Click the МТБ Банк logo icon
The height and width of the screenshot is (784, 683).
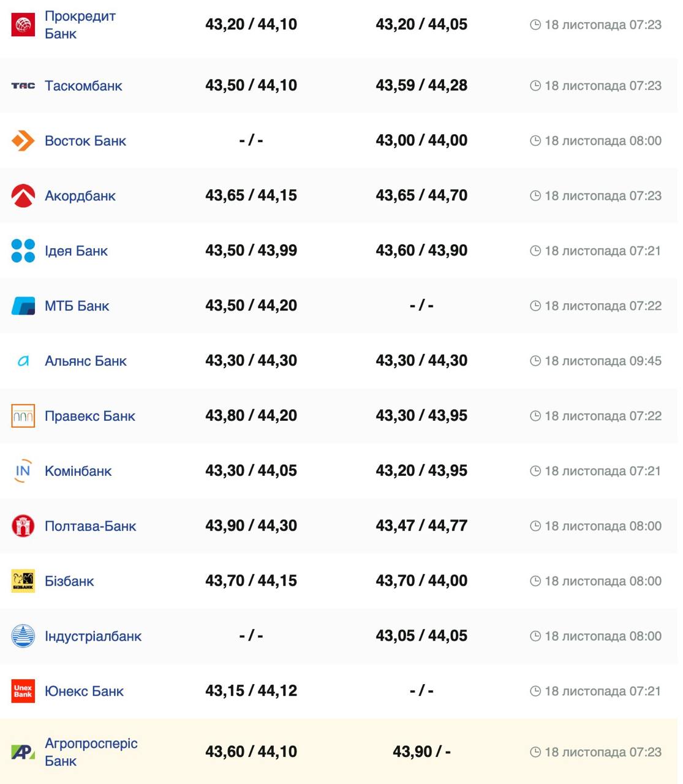tap(23, 306)
